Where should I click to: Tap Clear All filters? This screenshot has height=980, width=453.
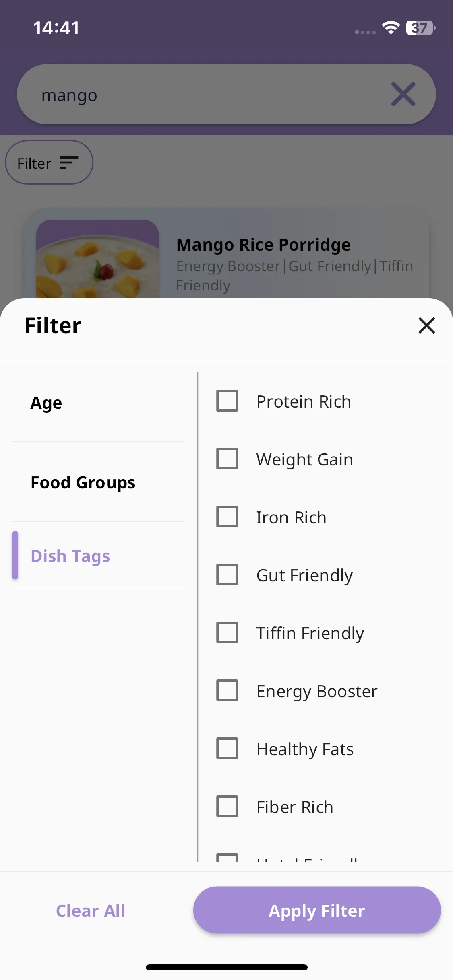pos(91,911)
